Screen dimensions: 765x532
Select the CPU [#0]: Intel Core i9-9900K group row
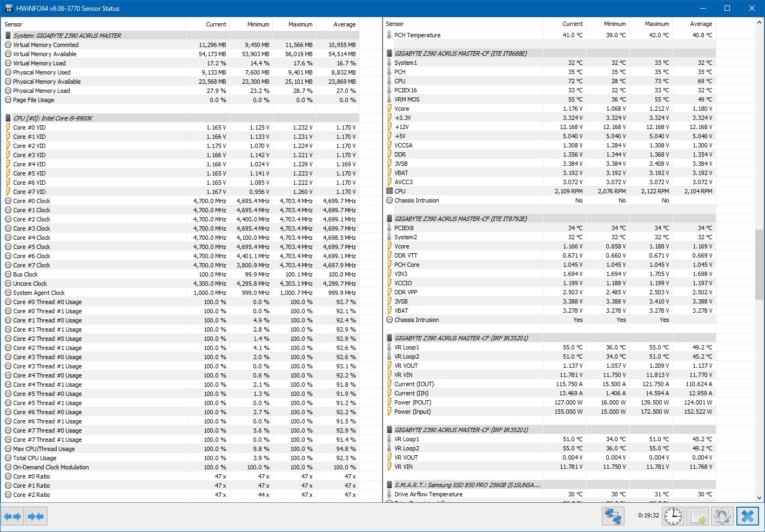click(x=180, y=118)
